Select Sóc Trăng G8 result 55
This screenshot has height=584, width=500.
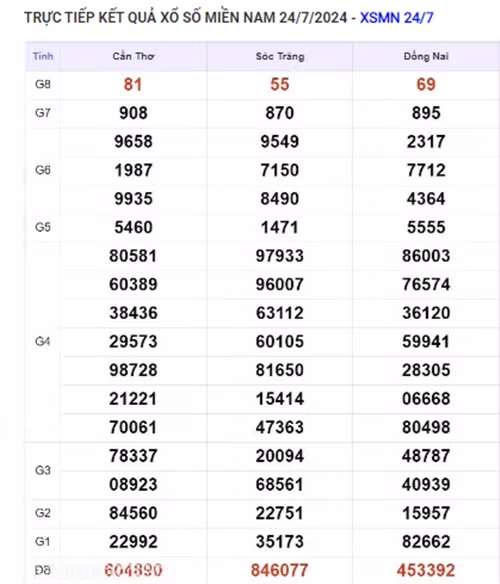[280, 84]
